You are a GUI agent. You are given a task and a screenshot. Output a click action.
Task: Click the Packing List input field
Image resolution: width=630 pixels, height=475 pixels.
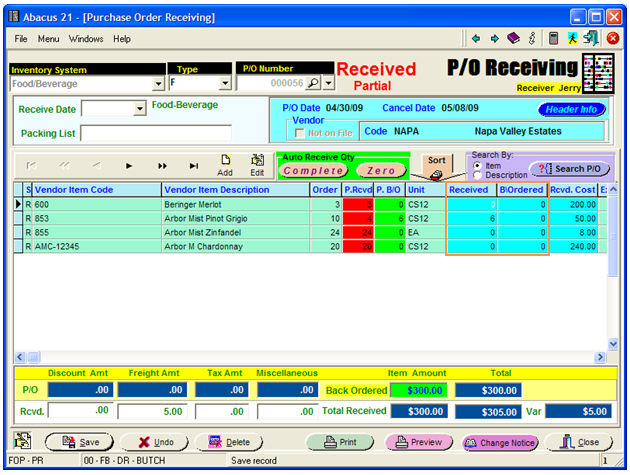tap(156, 133)
